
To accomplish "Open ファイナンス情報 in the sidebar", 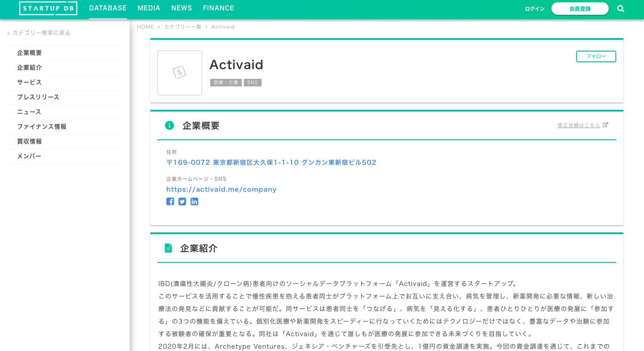I will (x=42, y=127).
